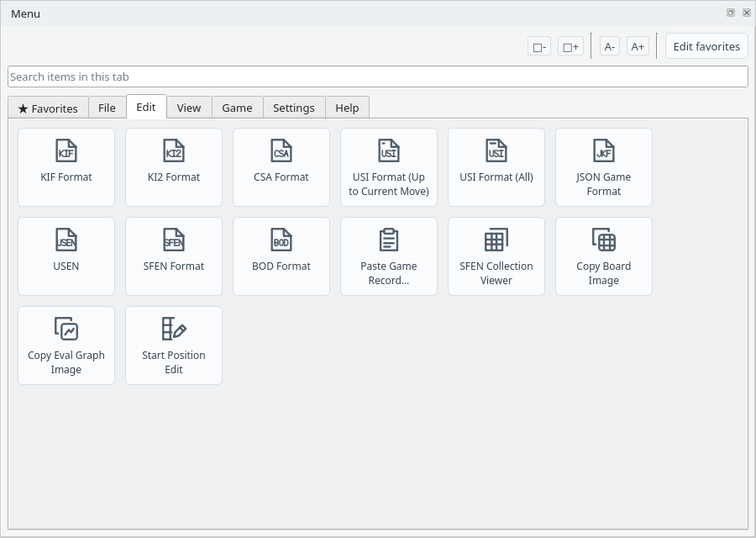Screen dimensions: 756x538
Task: Enlarge font size with A+
Action: point(638,46)
